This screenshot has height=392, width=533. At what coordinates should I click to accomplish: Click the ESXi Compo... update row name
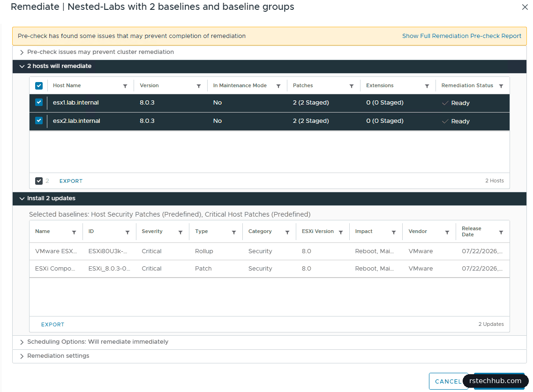(x=55, y=269)
